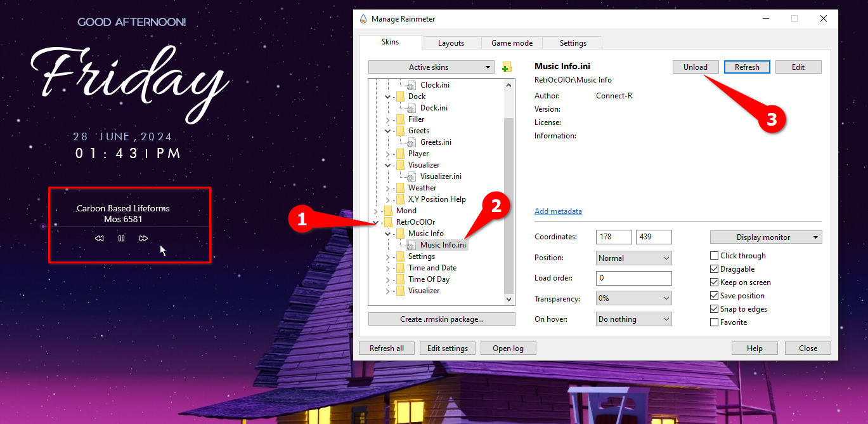
Task: Expand the Time and Date chevron
Action: click(388, 267)
